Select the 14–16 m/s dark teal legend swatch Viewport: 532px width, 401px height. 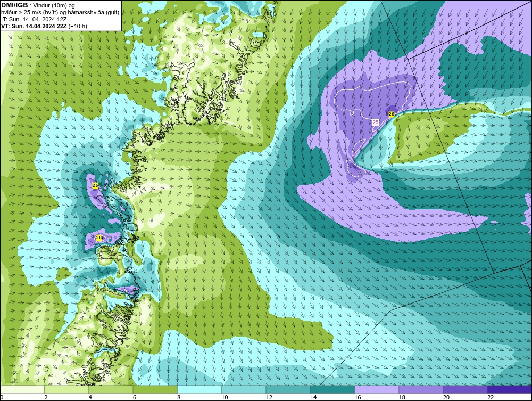click(x=332, y=389)
